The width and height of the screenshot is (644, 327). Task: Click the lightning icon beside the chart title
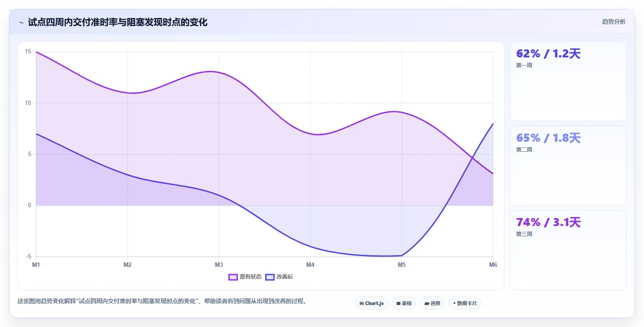22,22
